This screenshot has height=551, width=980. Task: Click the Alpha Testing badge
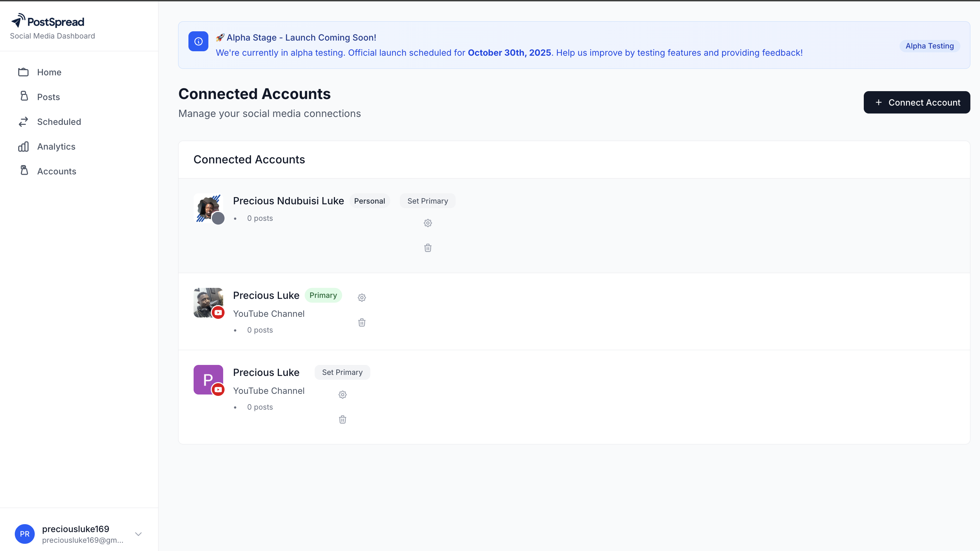click(929, 46)
